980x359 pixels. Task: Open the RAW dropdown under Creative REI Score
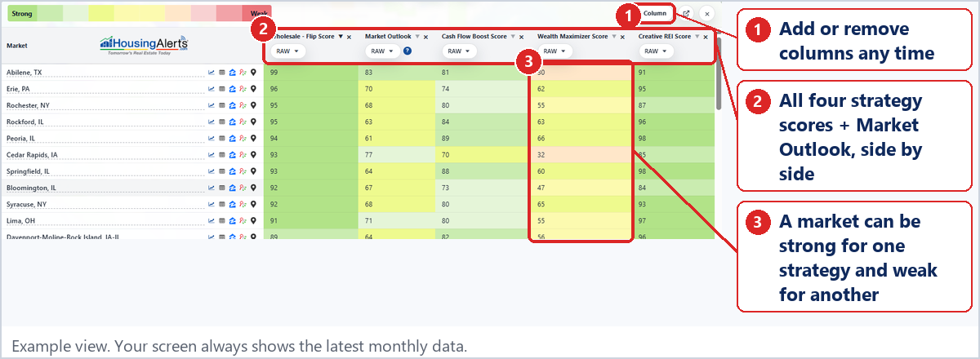(x=655, y=51)
